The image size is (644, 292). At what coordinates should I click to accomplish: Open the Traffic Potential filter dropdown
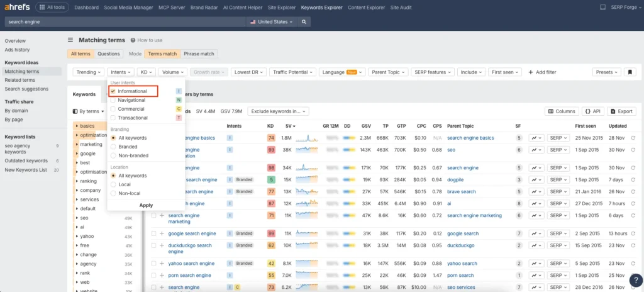tap(293, 72)
